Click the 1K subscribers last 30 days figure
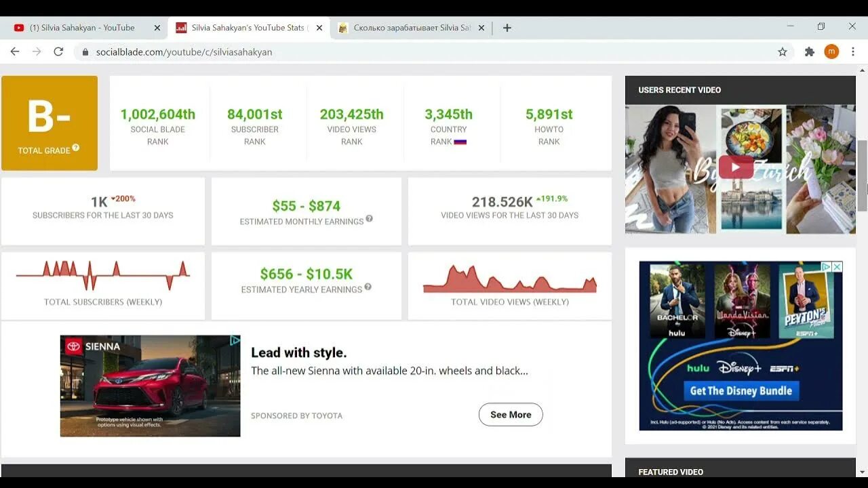The height and width of the screenshot is (488, 868). [x=99, y=202]
